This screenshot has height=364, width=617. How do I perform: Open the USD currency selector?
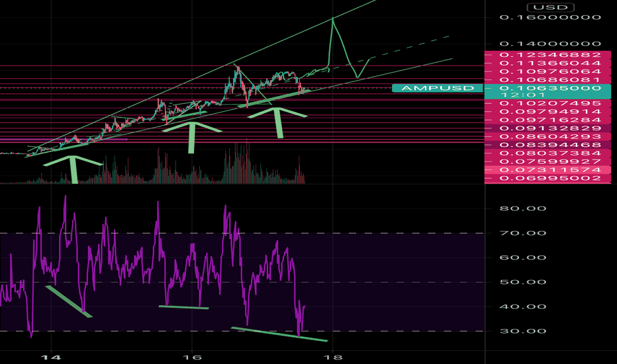tap(551, 7)
